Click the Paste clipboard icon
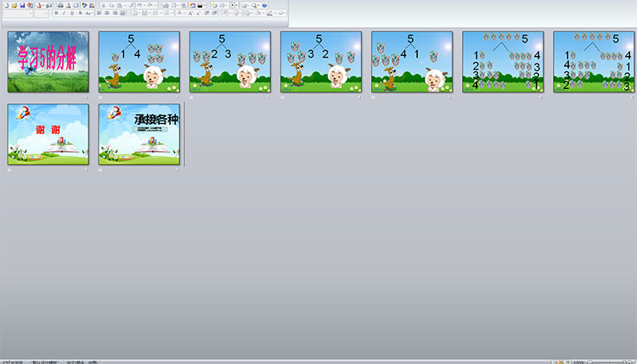This screenshot has height=364, width=637. click(x=119, y=5)
